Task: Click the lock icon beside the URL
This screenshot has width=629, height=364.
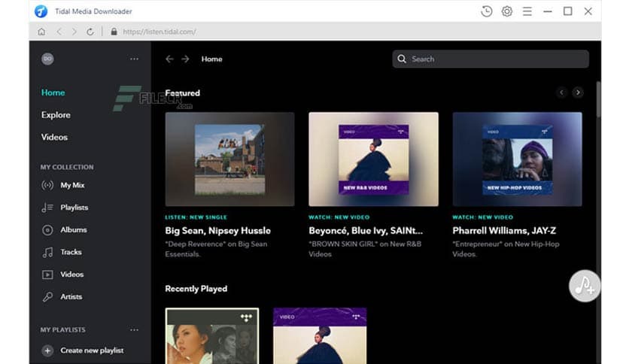Action: (x=114, y=32)
